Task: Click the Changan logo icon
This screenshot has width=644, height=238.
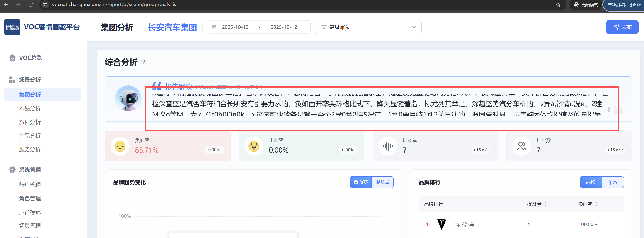Action: pyautogui.click(x=12, y=27)
